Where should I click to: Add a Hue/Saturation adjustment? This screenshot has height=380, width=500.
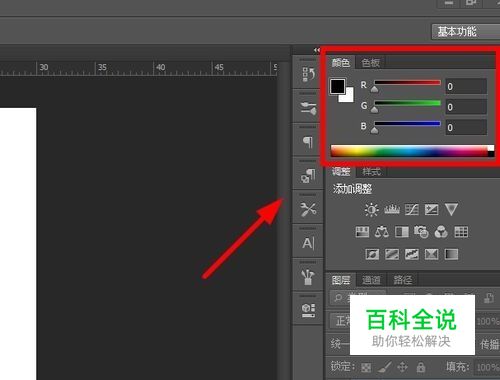pyautogui.click(x=362, y=232)
